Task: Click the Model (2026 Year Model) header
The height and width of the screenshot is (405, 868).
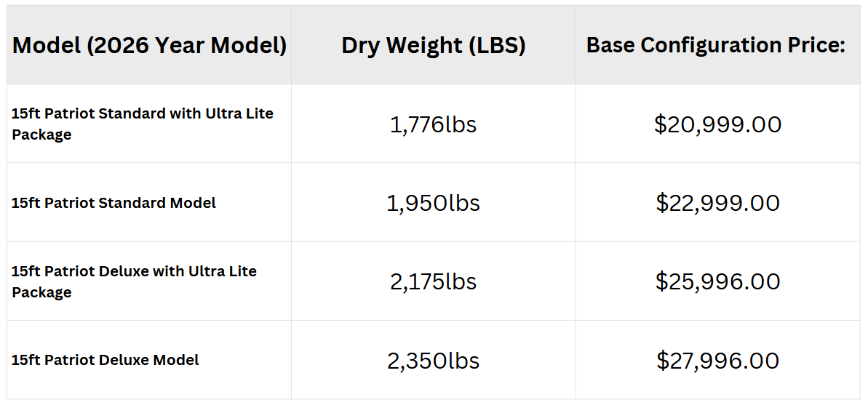Action: [149, 45]
